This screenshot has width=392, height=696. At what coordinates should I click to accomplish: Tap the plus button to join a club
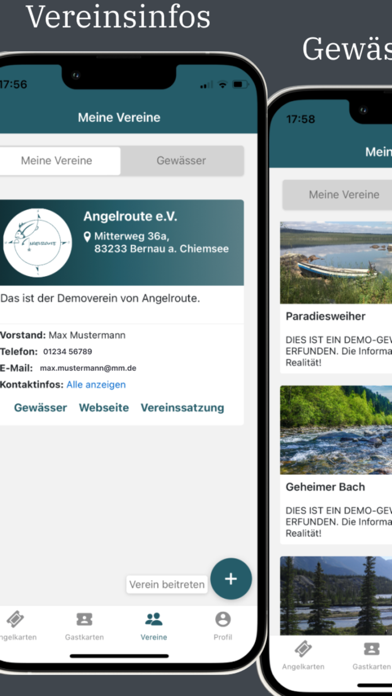coord(231,578)
